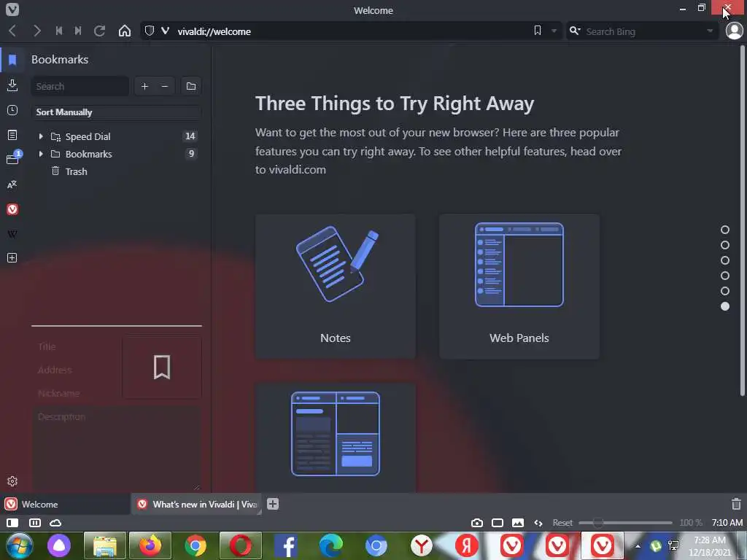Open the closed tabs trash
This screenshot has height=560, width=747.
click(736, 504)
